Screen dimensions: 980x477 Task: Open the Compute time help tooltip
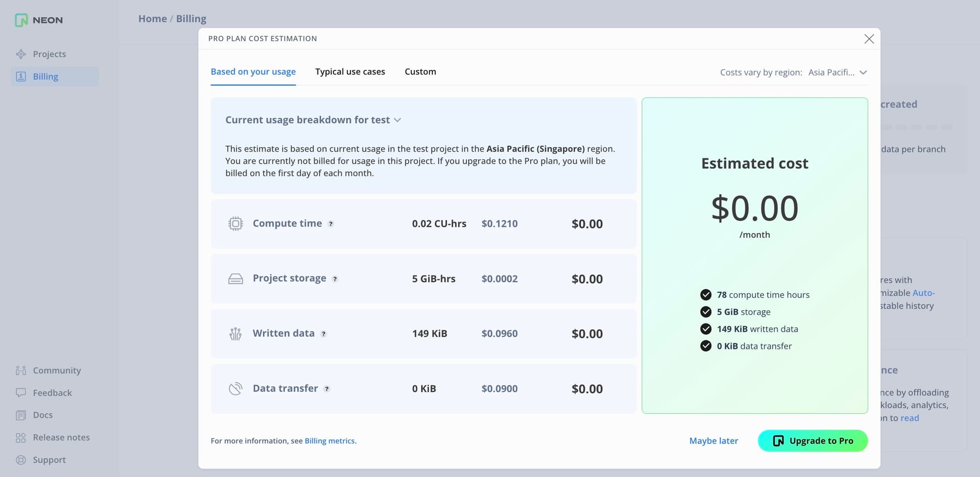[x=332, y=223]
